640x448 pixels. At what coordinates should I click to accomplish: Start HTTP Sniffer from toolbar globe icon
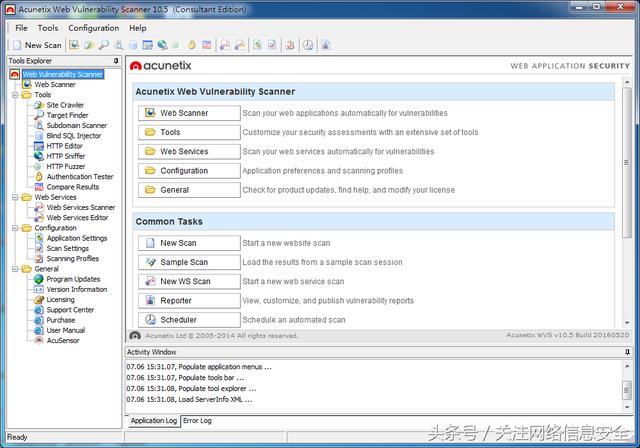tap(162, 45)
